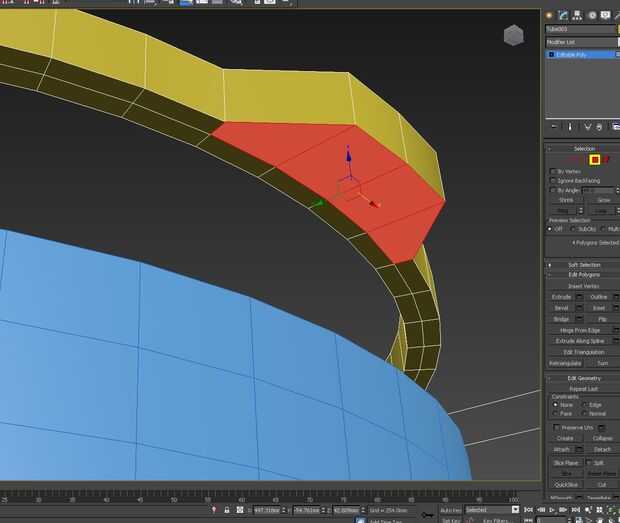The height and width of the screenshot is (523, 620).
Task: Select Preview Selection SubObj radio
Action: tap(572, 229)
